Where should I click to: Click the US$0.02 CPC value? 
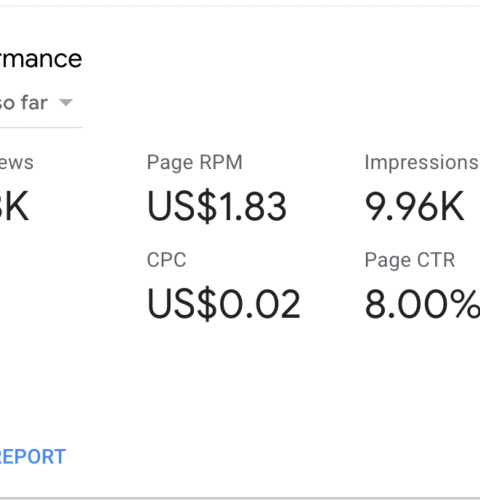pyautogui.click(x=224, y=304)
